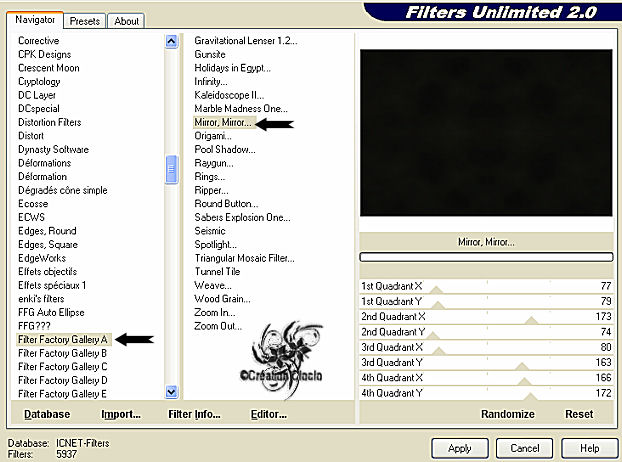
Task: Select Filter Factory Gallery A category
Action: 62,339
